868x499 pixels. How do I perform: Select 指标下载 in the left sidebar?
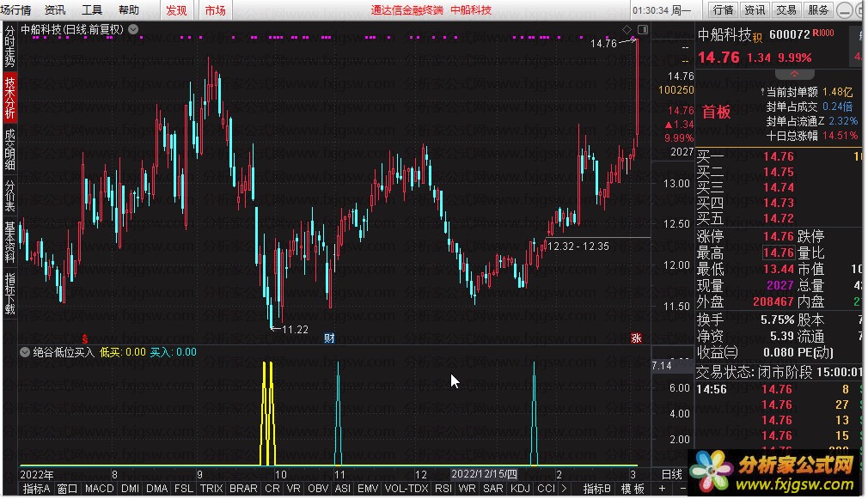click(10, 293)
